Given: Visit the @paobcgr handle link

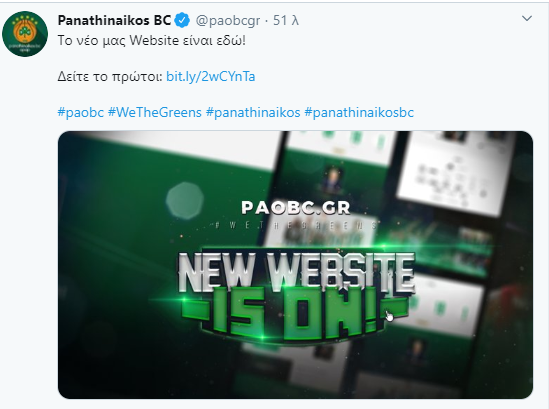Looking at the screenshot, I should pyautogui.click(x=228, y=21).
